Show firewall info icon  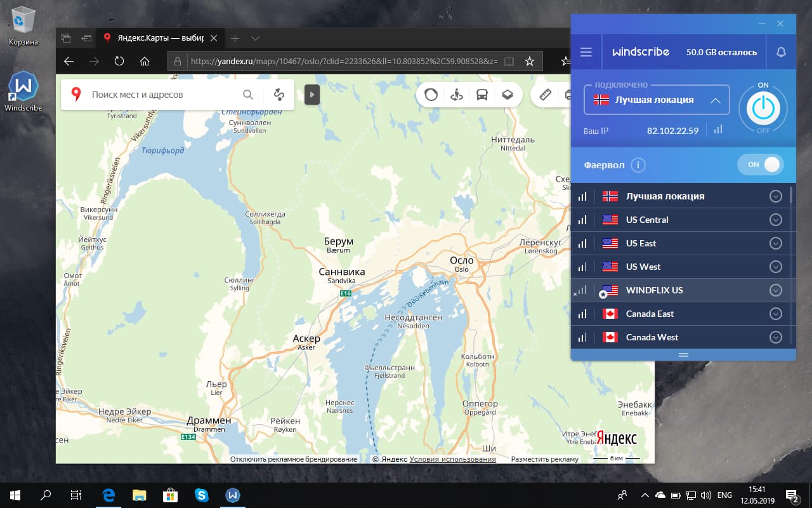tap(638, 165)
